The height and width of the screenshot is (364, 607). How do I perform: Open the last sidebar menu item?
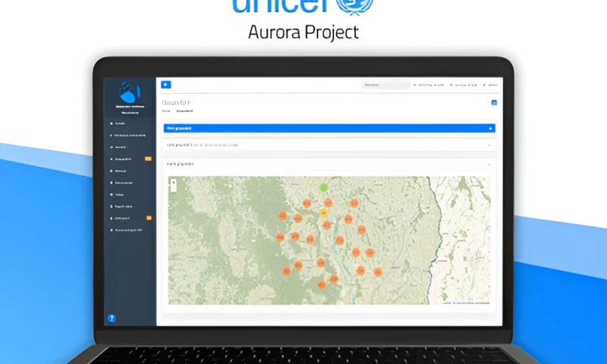(x=127, y=229)
